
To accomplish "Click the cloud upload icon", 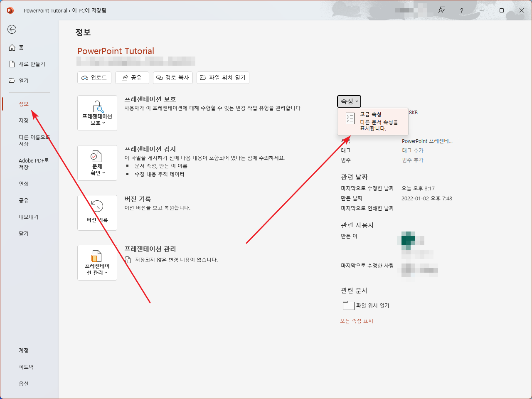I will [x=85, y=78].
